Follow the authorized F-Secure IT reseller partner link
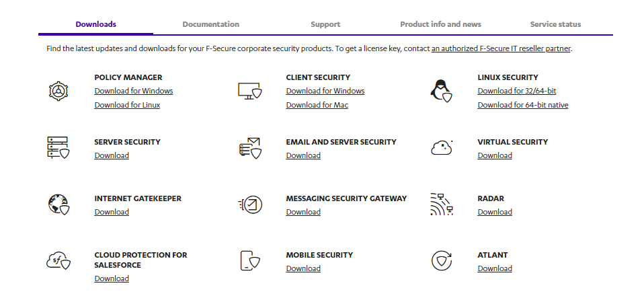 point(501,49)
